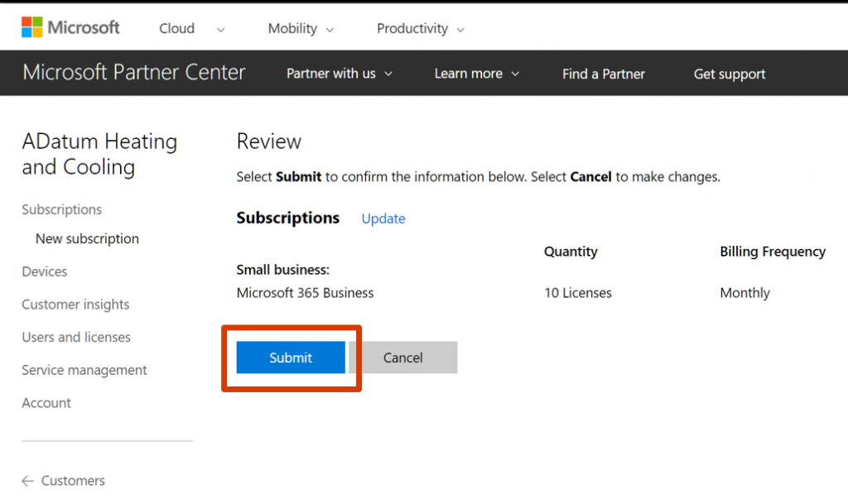This screenshot has height=504, width=848.
Task: Click the back arrow next to Customers
Action: pos(27,481)
